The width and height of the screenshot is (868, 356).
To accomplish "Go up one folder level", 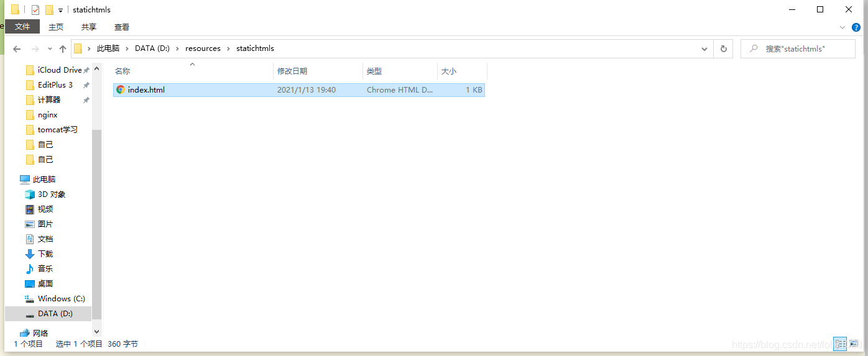I will pyautogui.click(x=63, y=48).
